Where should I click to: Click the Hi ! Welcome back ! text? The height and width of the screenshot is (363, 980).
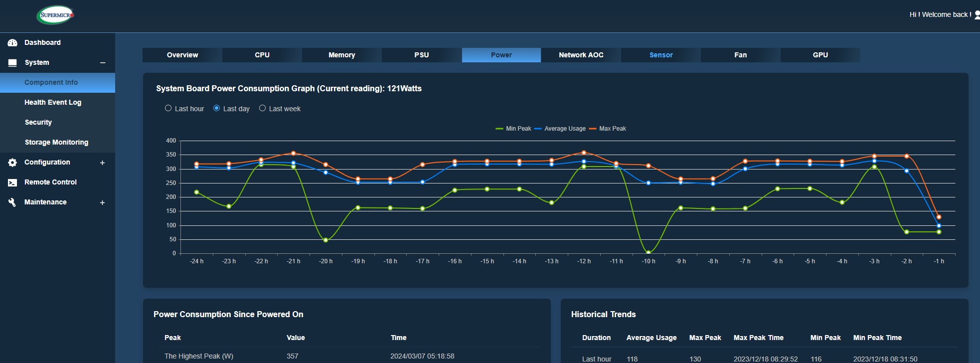click(x=940, y=15)
